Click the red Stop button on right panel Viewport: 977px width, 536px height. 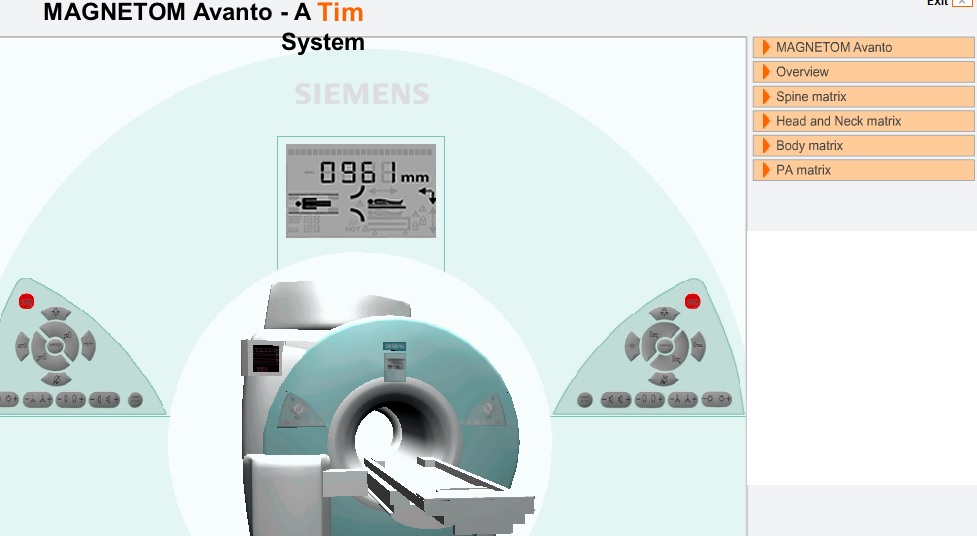pos(692,302)
